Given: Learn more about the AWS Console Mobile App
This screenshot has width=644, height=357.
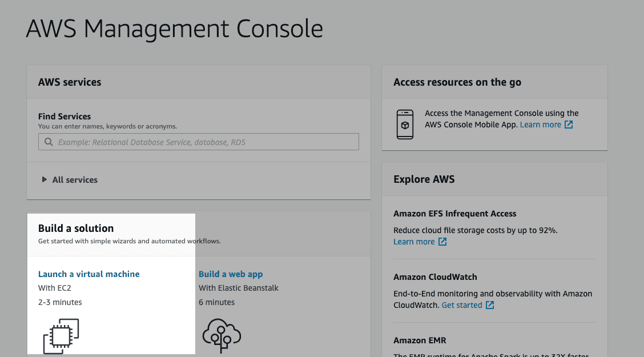Looking at the screenshot, I should click(x=541, y=124).
